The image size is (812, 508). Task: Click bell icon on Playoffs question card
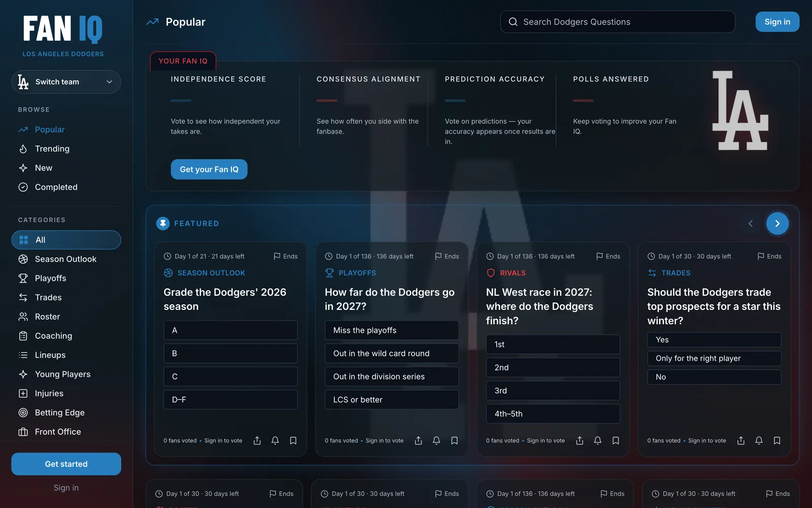click(x=436, y=440)
